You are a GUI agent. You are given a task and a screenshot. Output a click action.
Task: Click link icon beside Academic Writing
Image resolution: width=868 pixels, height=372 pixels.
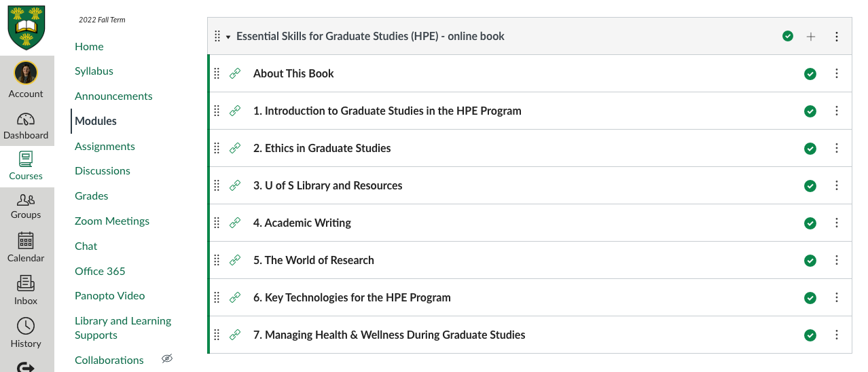pyautogui.click(x=235, y=223)
